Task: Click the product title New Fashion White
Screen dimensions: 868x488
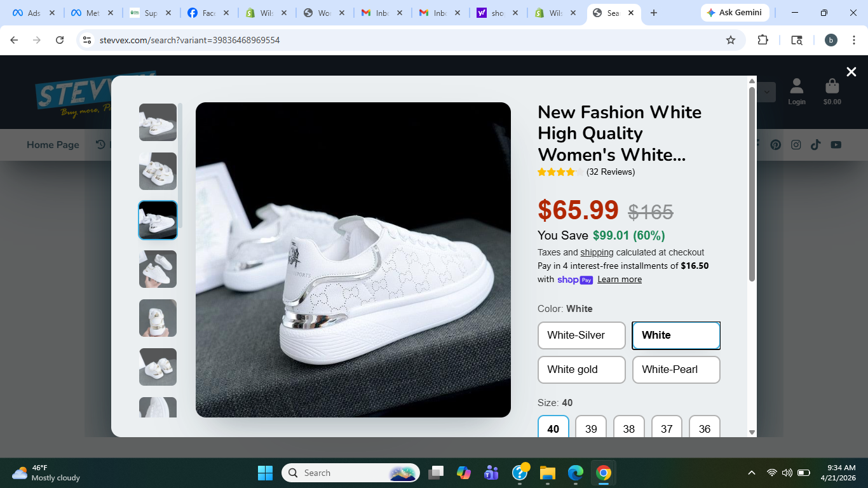Action: [x=620, y=133]
